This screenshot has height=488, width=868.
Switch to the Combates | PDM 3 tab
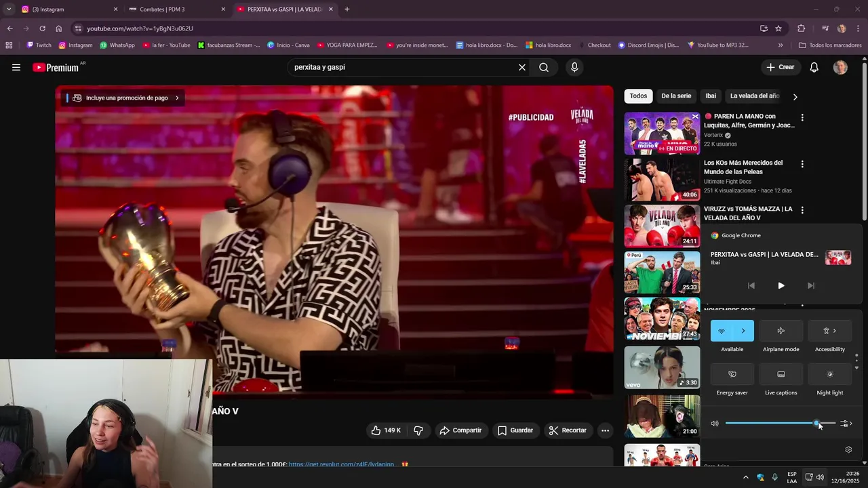click(177, 9)
